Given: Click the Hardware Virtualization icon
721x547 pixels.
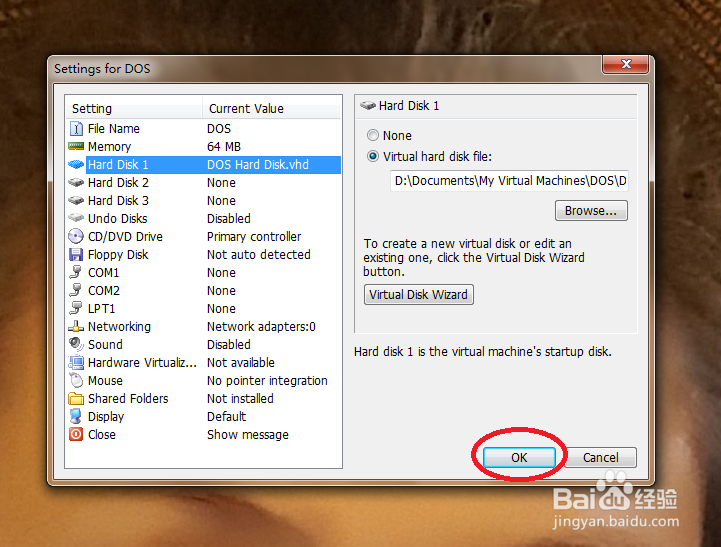Looking at the screenshot, I should [x=76, y=363].
